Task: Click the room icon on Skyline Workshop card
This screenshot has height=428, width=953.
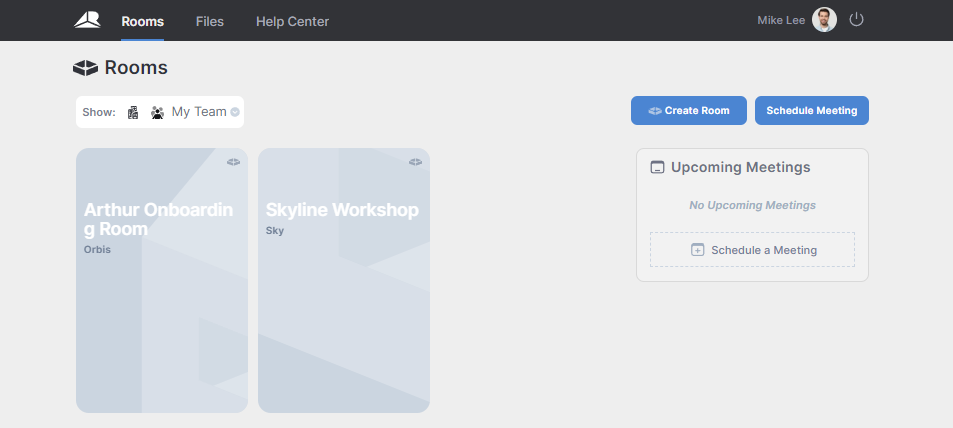Action: pyautogui.click(x=415, y=161)
